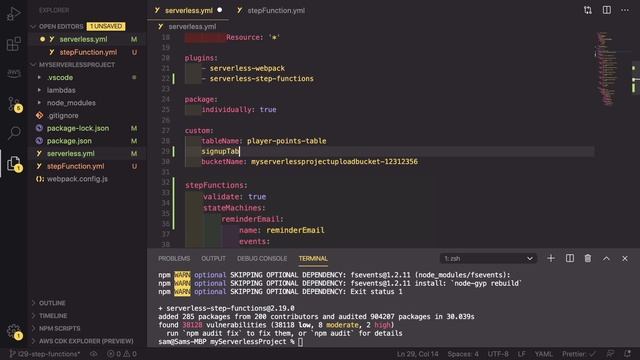Screen dimensions: 640x360
Task: Change the UTF-8 encoding setting
Action: click(x=498, y=354)
